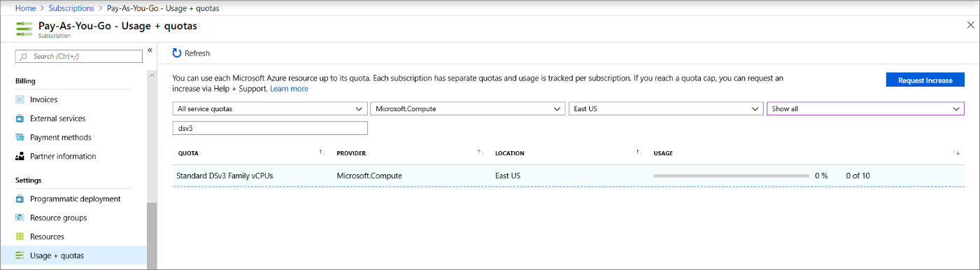Click the Request Increase button

925,80
